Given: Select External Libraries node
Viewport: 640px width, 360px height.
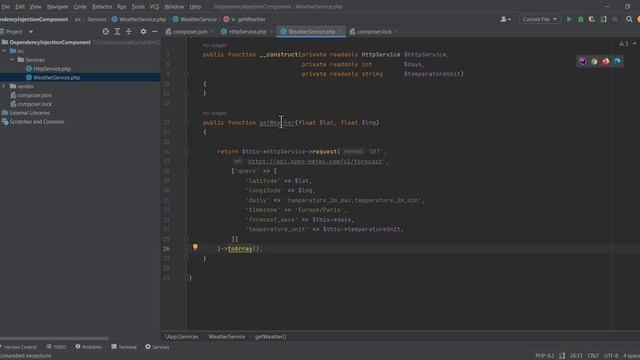Looking at the screenshot, I should coord(29,113).
